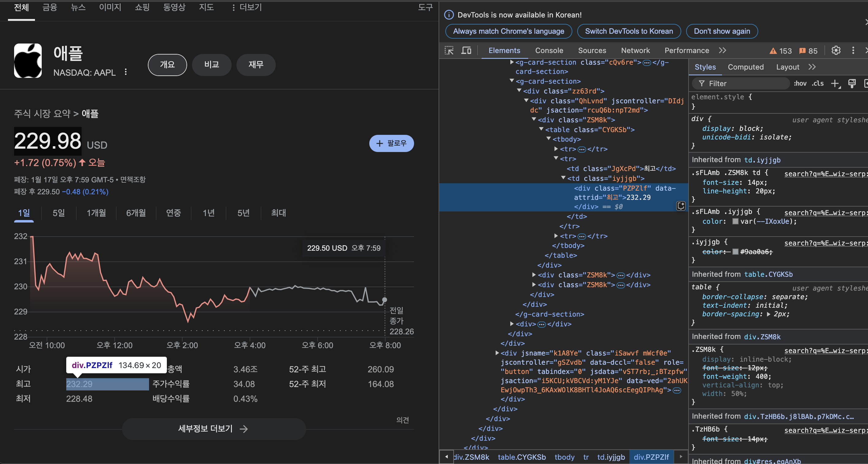
Task: Show the 최대 chart range
Action: point(279,213)
